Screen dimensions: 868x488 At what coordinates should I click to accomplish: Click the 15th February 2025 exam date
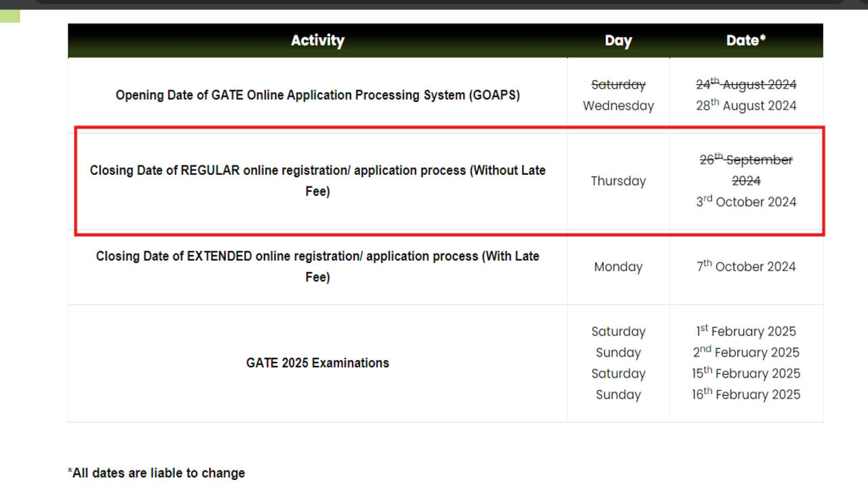tap(746, 373)
